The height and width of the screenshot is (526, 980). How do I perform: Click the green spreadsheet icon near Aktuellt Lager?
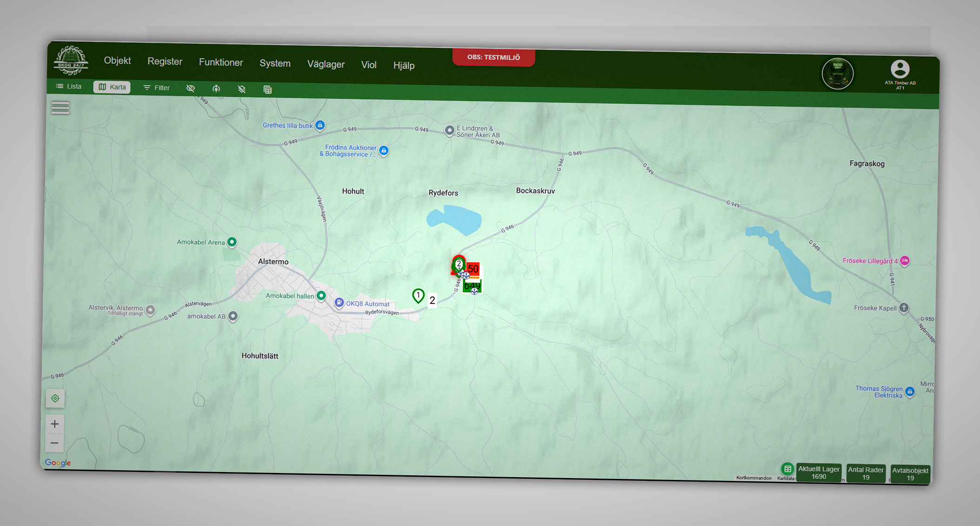point(787,469)
